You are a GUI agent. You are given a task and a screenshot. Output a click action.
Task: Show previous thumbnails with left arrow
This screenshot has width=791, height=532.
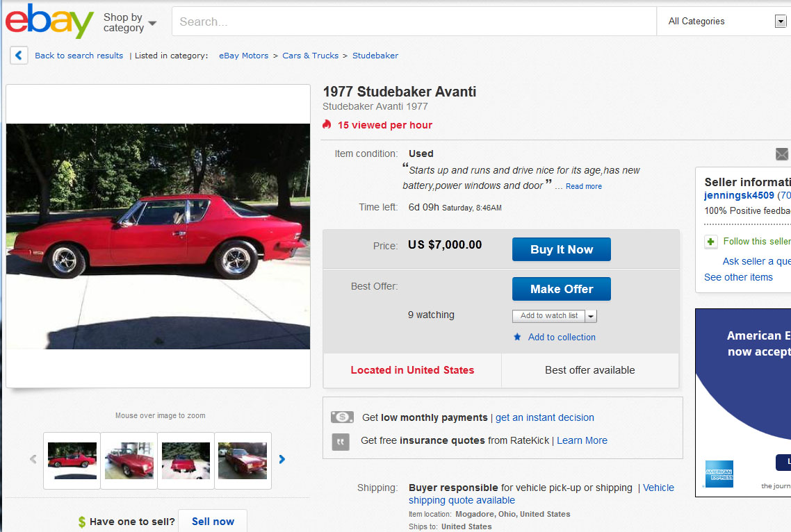[x=33, y=459]
